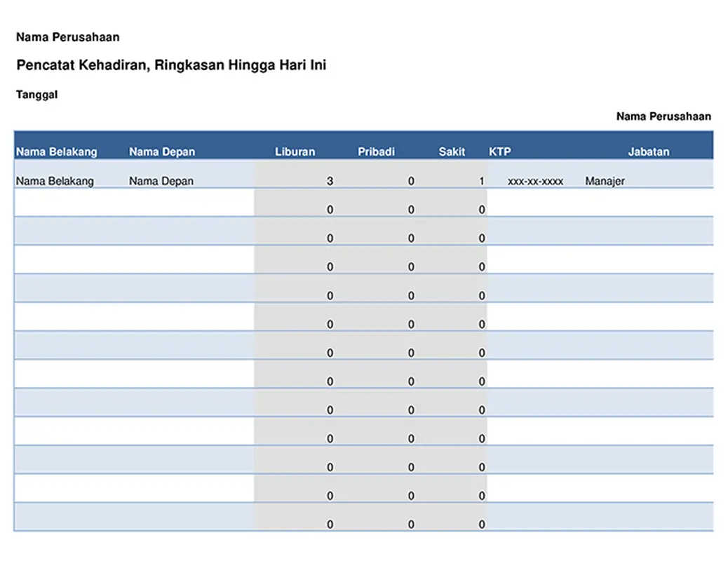
Task: Click the Tanggal label
Action: tap(37, 95)
